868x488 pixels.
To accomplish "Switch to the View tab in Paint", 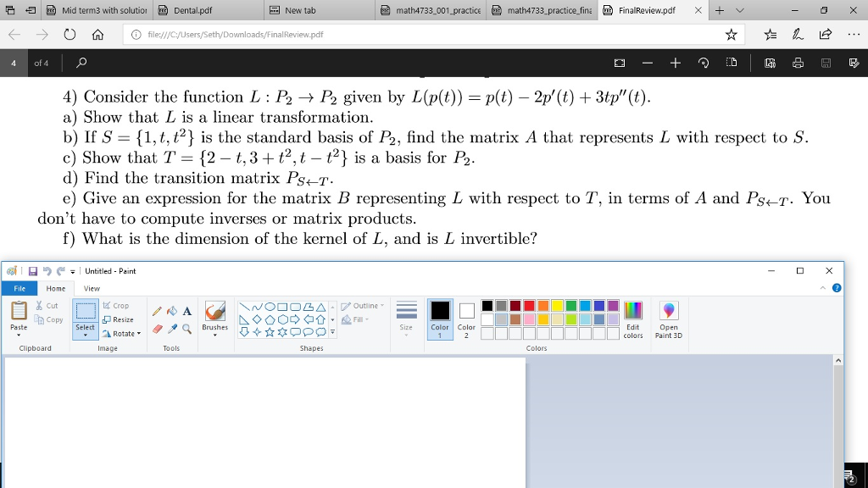I will click(x=91, y=288).
